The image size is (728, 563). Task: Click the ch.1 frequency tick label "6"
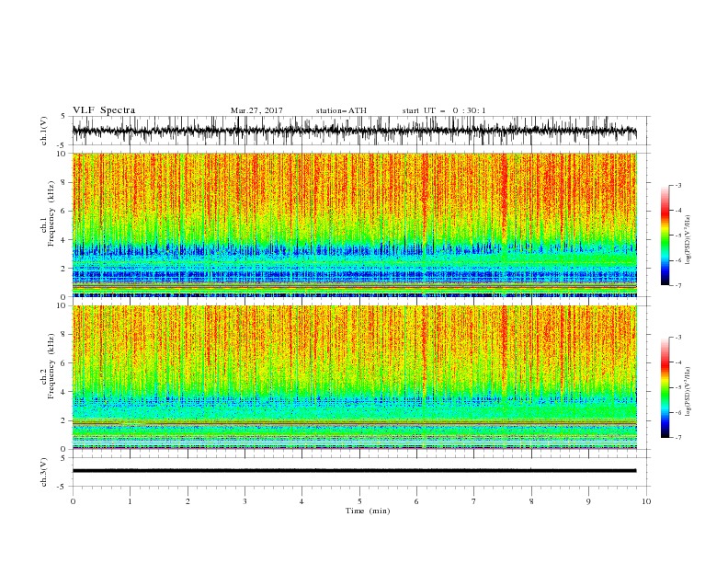(63, 211)
